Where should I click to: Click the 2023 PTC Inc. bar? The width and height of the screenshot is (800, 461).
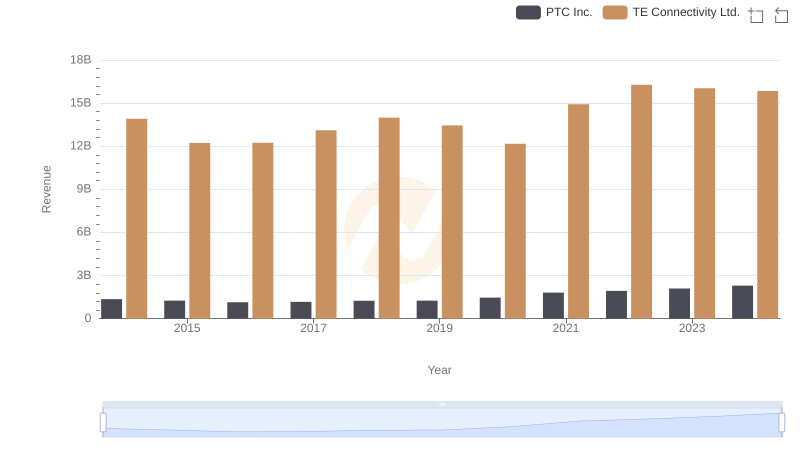pos(680,303)
